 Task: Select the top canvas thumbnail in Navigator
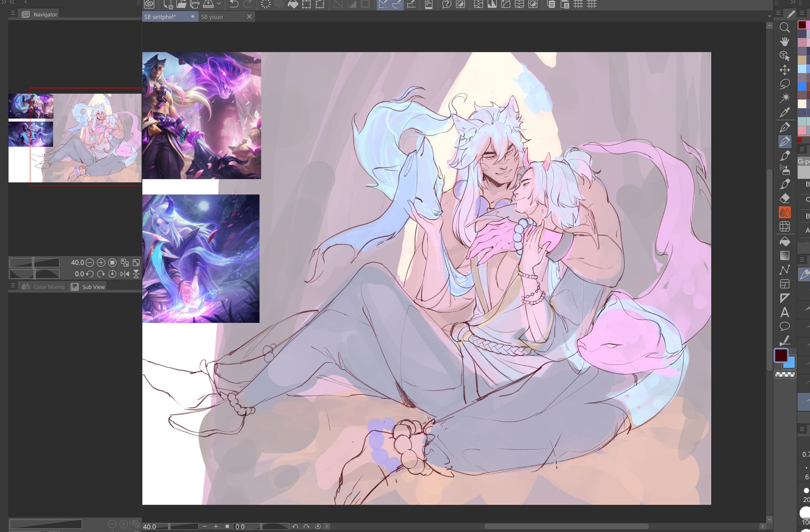tap(30, 106)
